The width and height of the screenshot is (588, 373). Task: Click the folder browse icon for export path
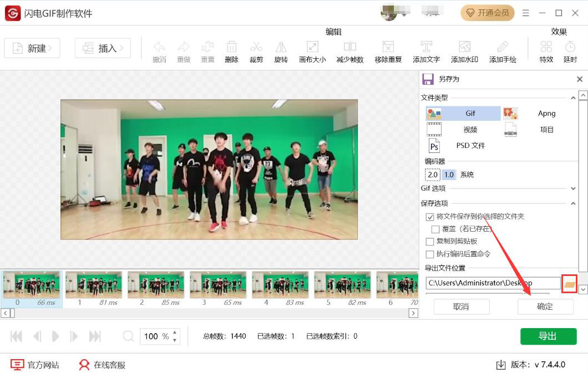point(569,283)
